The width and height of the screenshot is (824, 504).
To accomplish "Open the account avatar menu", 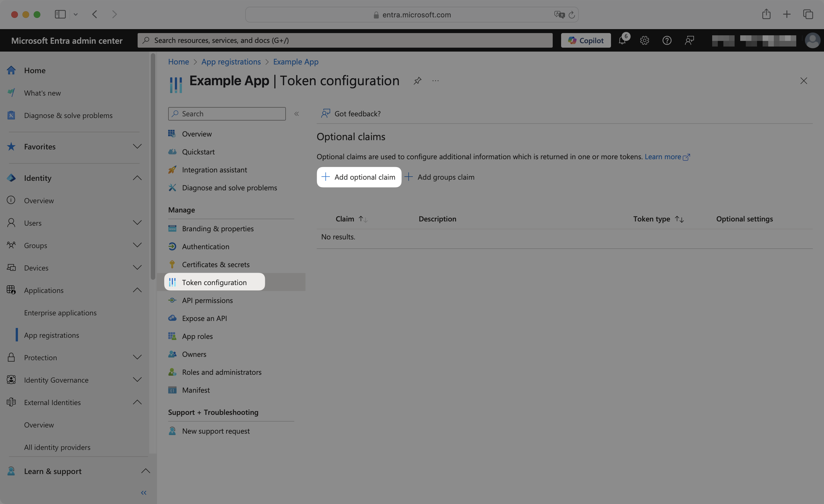I will click(x=813, y=40).
